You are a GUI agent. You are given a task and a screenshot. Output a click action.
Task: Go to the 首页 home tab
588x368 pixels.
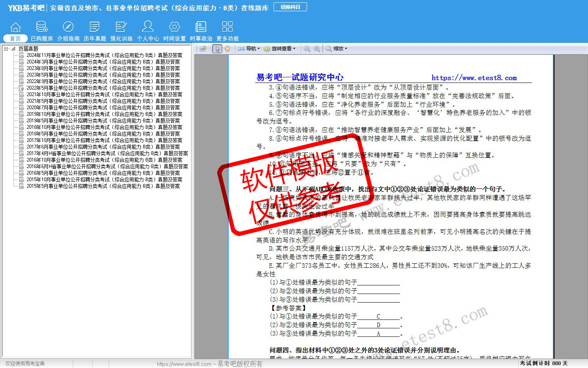[x=15, y=31]
